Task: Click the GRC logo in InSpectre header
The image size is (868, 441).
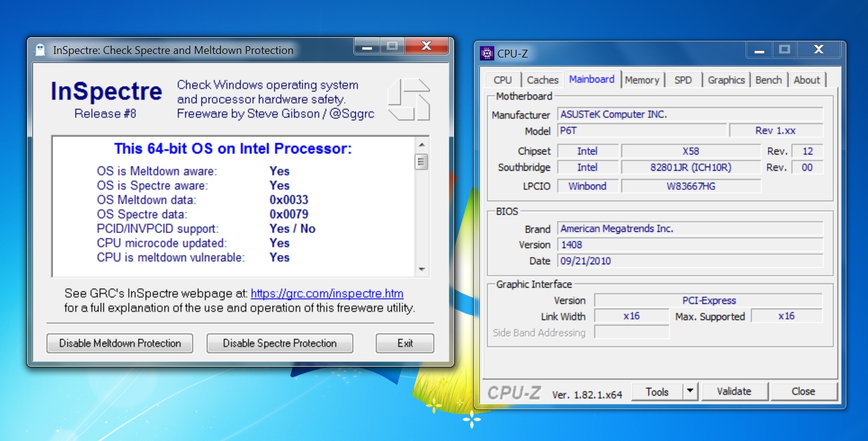Action: click(409, 99)
